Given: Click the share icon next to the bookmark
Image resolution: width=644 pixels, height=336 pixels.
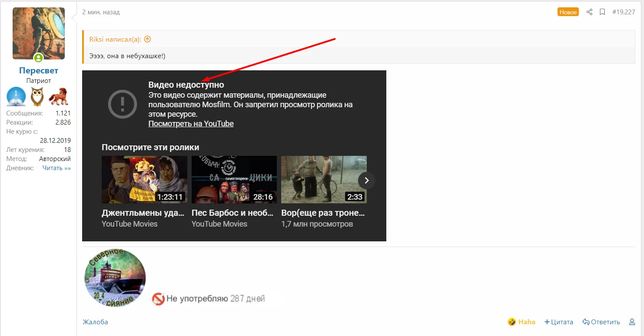Looking at the screenshot, I should click(x=589, y=12).
